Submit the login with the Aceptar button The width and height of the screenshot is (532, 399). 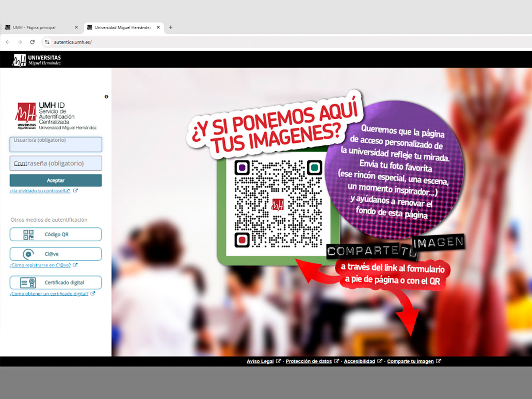56,180
